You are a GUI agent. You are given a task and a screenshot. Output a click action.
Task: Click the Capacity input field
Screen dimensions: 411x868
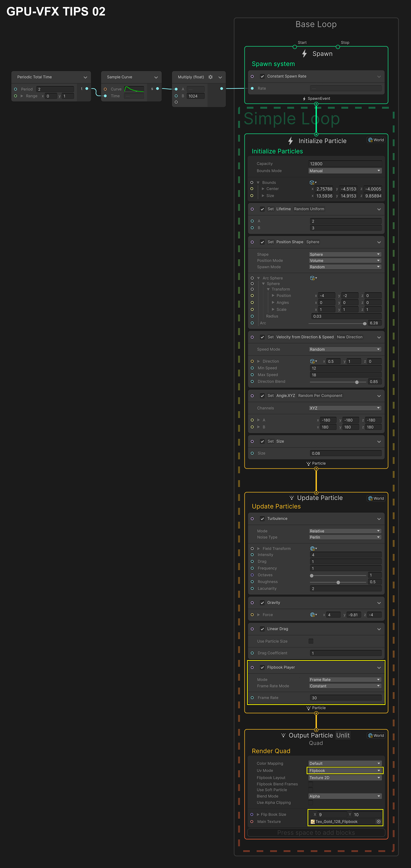pos(345,164)
